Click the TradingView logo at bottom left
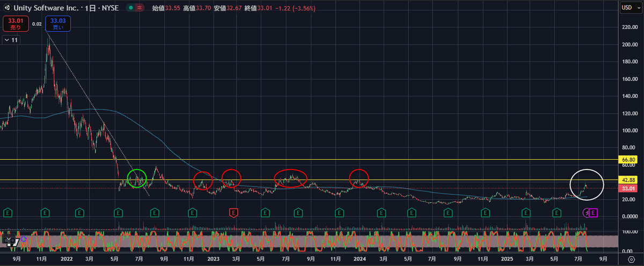The width and height of the screenshot is (644, 266). pos(13,242)
